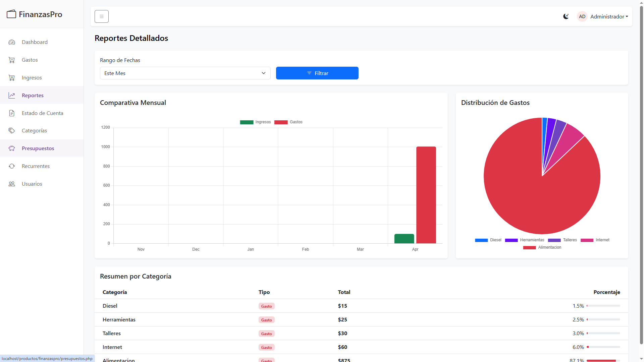Viewport: 644px width, 362px height.
Task: Click the FinanzasPro brand link
Action: pos(35,14)
